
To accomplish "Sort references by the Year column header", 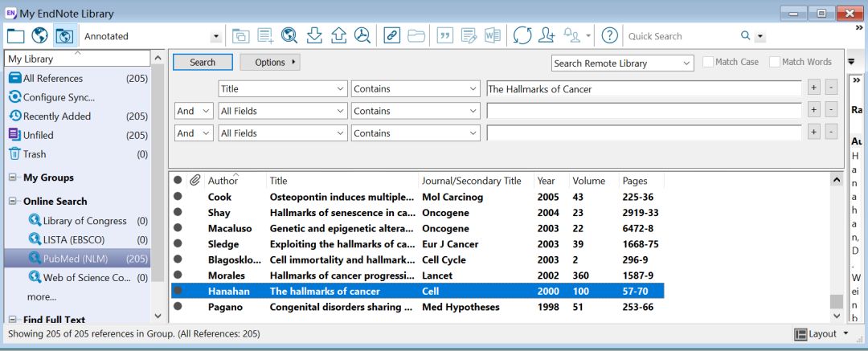I will 551,181.
